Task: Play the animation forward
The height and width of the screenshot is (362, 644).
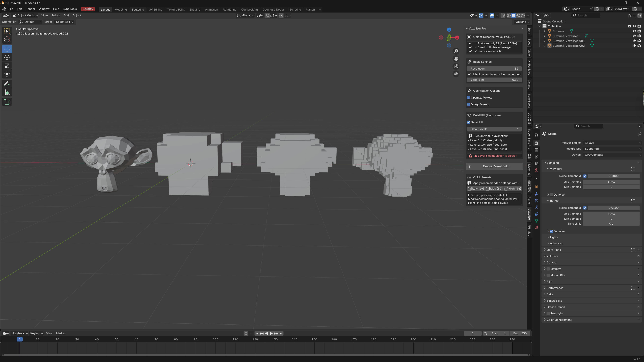Action: 271,334
